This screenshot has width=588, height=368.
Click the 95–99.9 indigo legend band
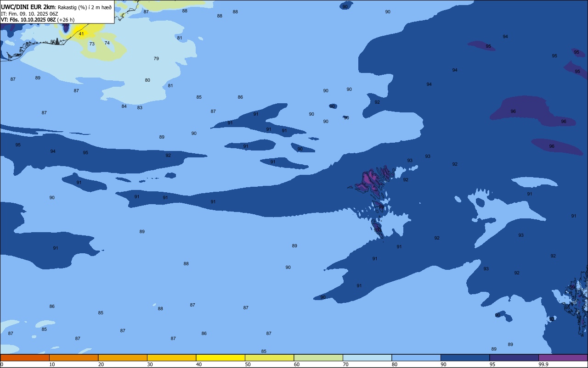(x=514, y=357)
